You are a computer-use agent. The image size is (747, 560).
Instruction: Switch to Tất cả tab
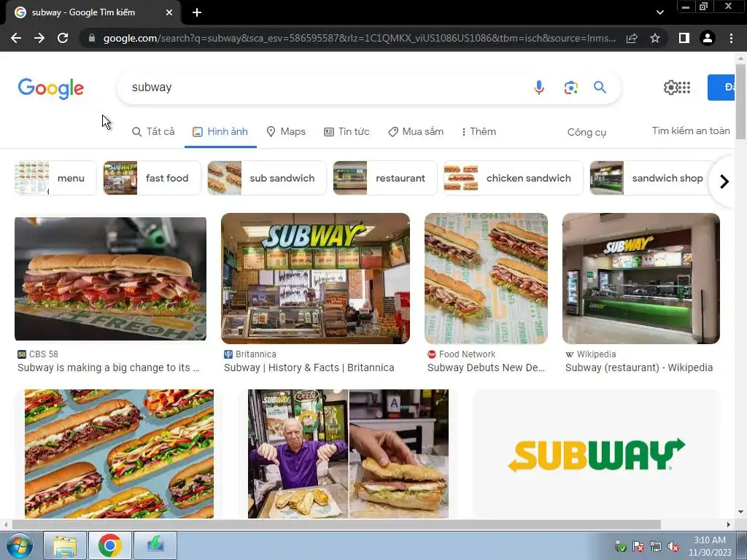(x=153, y=131)
